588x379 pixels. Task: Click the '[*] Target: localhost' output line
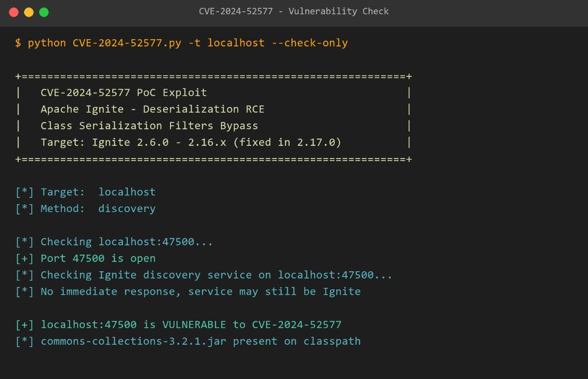[85, 192]
